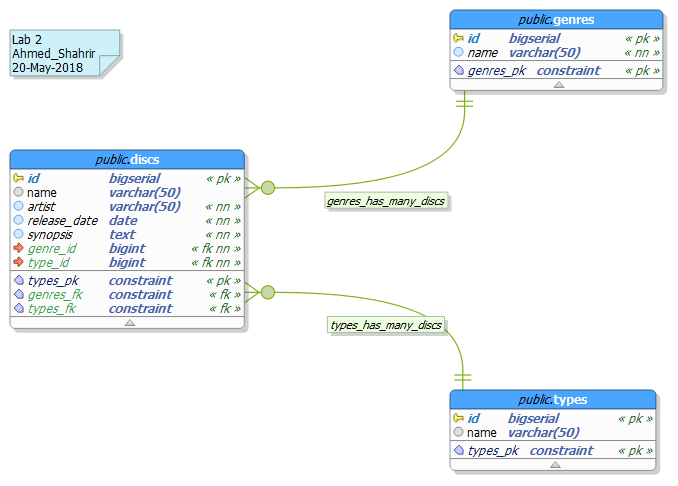The height and width of the screenshot is (486, 678).
Task: Click the types_has_many_discs relationship label
Action: (x=386, y=326)
